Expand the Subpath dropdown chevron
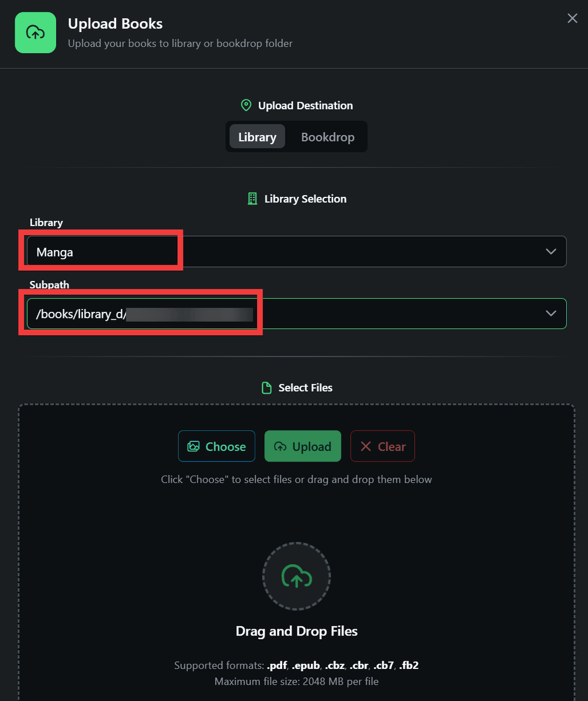Viewport: 588px width, 701px height. coord(551,314)
